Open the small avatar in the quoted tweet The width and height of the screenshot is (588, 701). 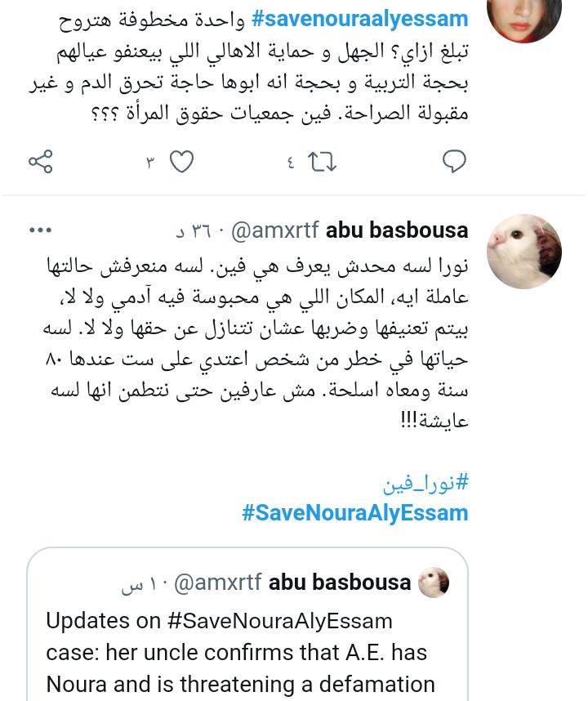[434, 583]
